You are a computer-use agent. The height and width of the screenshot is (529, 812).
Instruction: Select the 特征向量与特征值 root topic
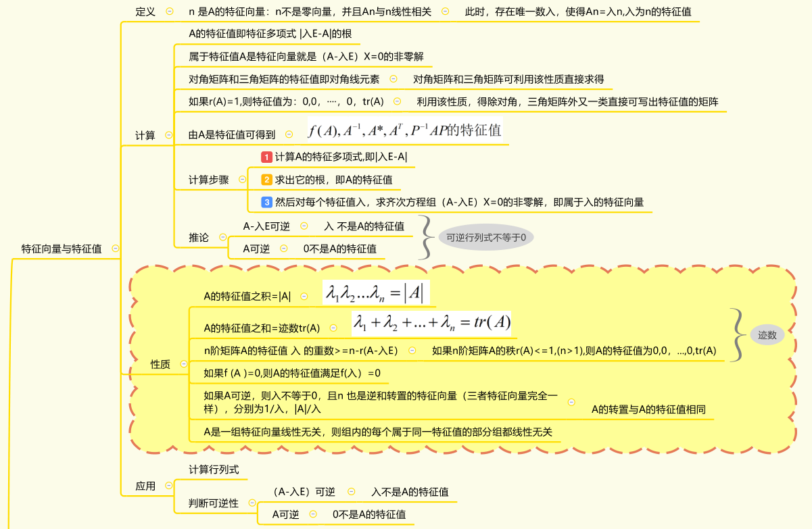coord(62,249)
